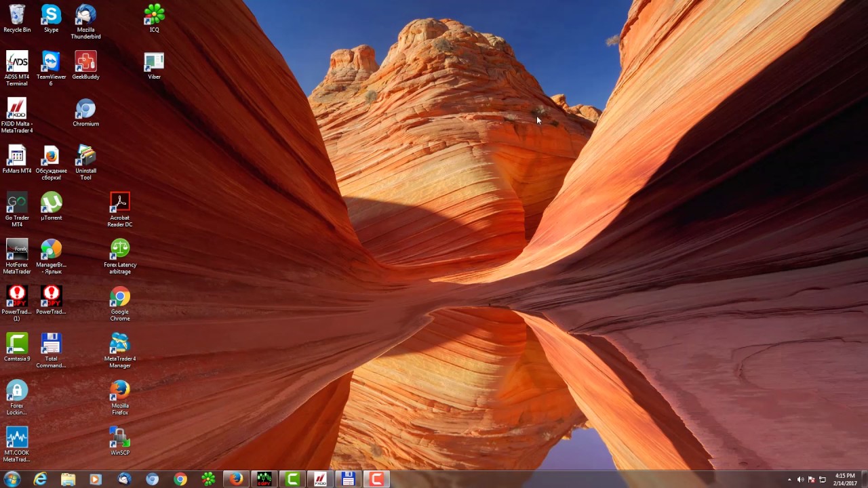The image size is (868, 488).
Task: Switch to the COPY trading app on taskbar
Action: tap(264, 479)
